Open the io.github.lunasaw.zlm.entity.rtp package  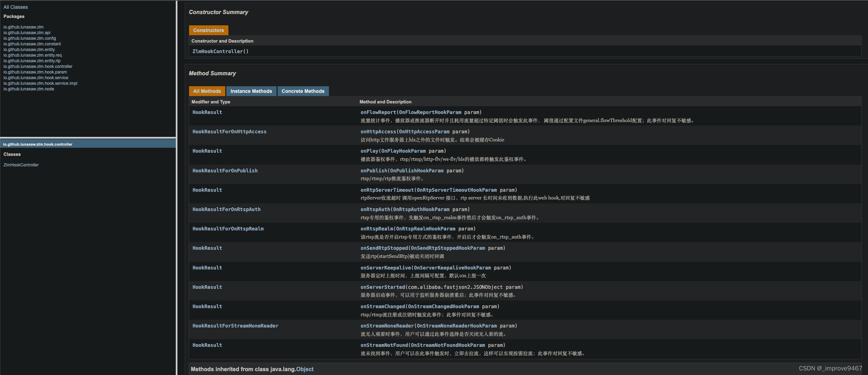(32, 61)
